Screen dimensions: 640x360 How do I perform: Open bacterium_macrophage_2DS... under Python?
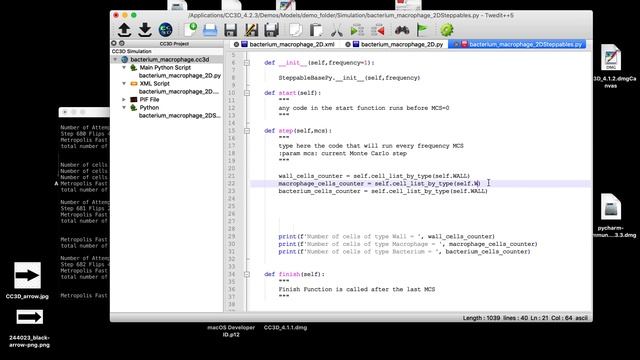179,116
